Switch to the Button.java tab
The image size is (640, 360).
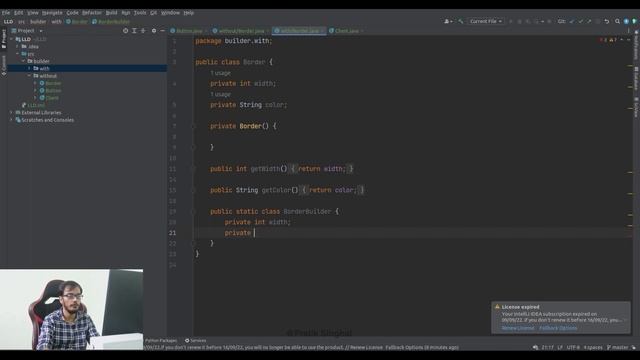click(x=189, y=31)
